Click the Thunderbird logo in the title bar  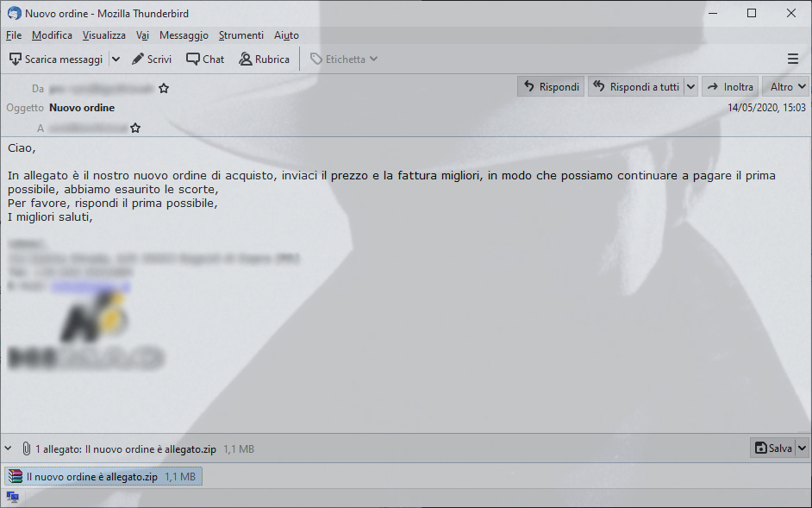tap(15, 13)
